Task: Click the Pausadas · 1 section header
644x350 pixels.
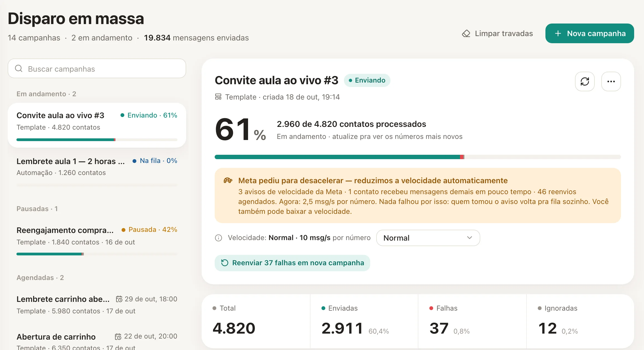Action: 37,209
